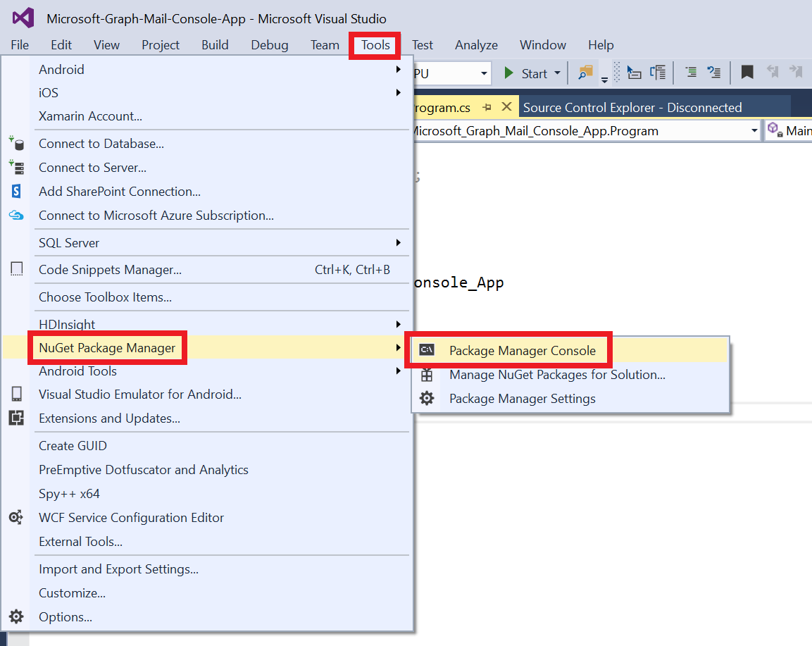Screen dimensions: 812x646
Task: Switch to Source Control Explorer tab
Action: click(632, 107)
